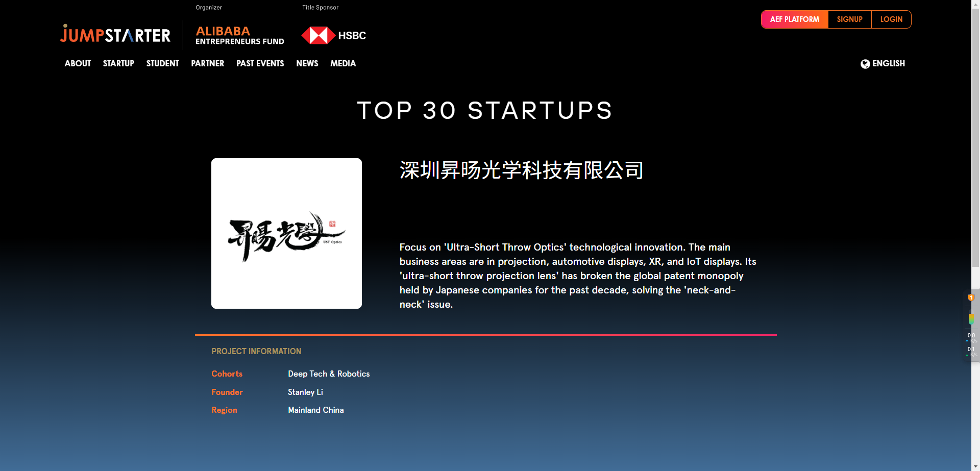Open the STARTUP menu
The width and height of the screenshot is (980, 471).
pyautogui.click(x=118, y=63)
